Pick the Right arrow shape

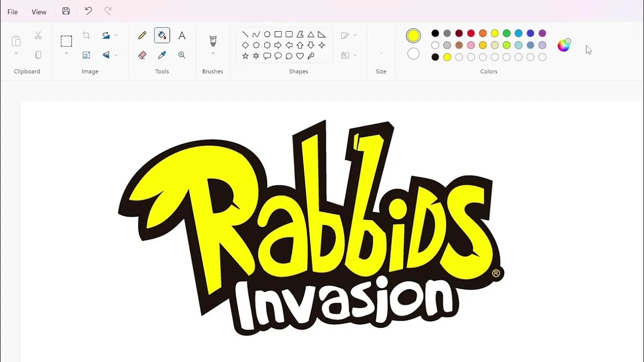pos(278,45)
